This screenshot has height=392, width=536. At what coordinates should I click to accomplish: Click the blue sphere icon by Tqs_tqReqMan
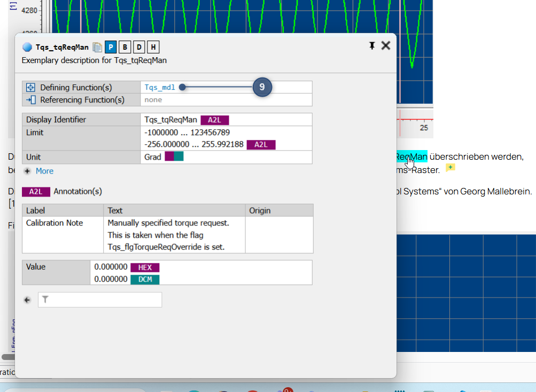pyautogui.click(x=27, y=47)
